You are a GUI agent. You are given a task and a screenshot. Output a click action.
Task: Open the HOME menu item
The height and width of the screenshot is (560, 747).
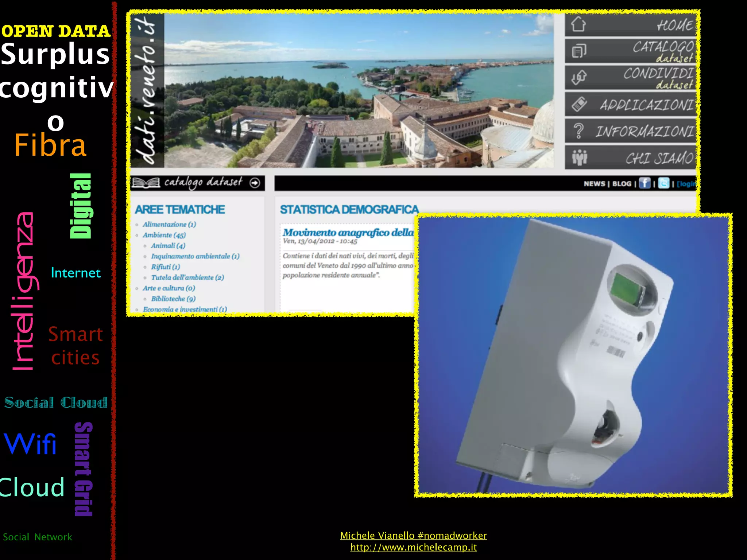pyautogui.click(x=631, y=25)
